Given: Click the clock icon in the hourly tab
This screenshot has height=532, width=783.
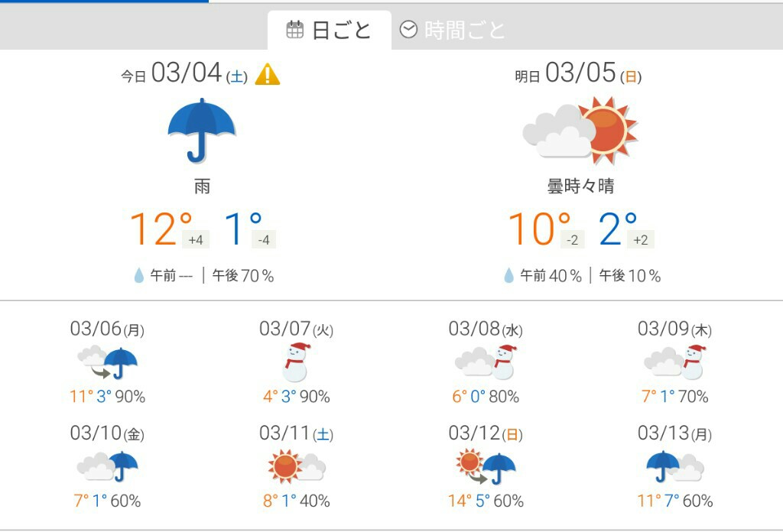Looking at the screenshot, I should [408, 30].
